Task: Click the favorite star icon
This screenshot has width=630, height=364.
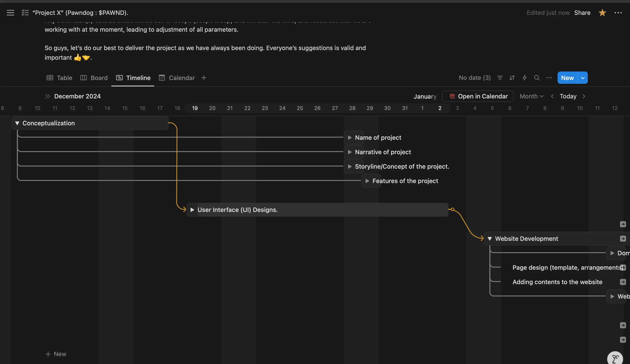Action: 602,12
